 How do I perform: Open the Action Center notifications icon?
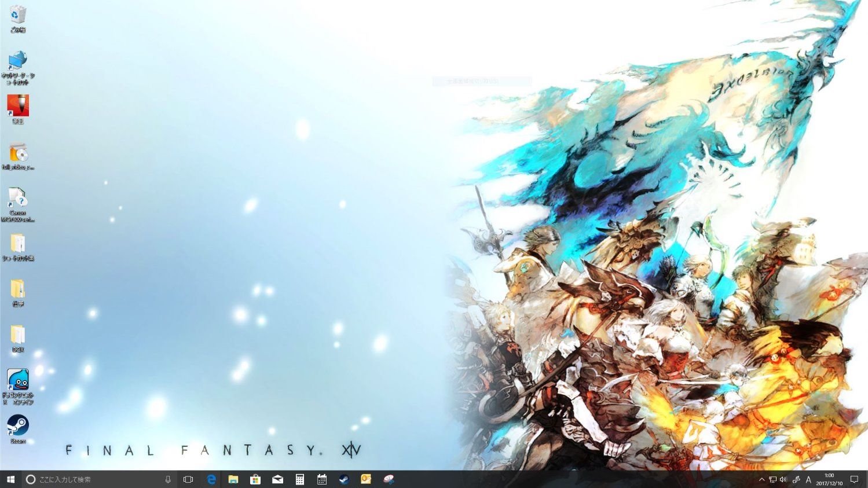tap(854, 479)
